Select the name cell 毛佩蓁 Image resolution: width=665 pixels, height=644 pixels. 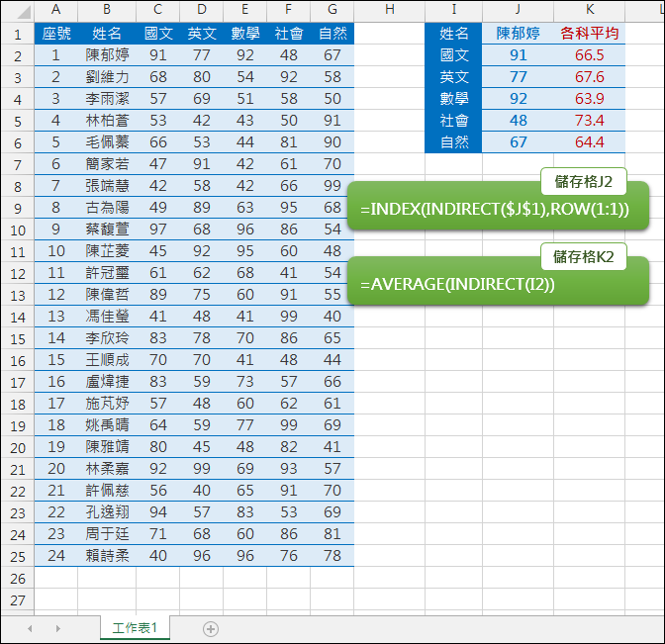click(x=107, y=142)
